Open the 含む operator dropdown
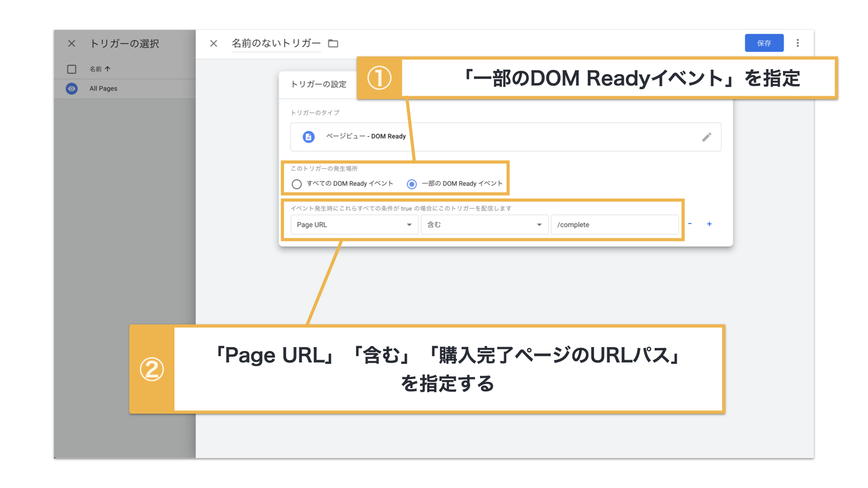 [x=485, y=225]
